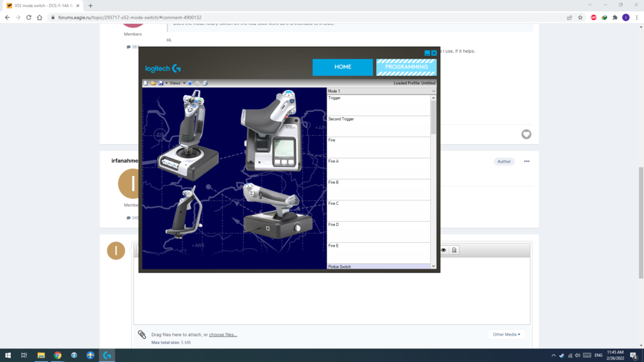Click the throttle with display image
This screenshot has height=362, width=644.
[x=272, y=131]
